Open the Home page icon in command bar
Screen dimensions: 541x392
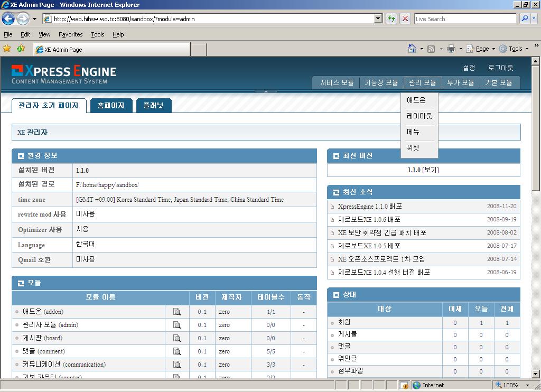412,49
